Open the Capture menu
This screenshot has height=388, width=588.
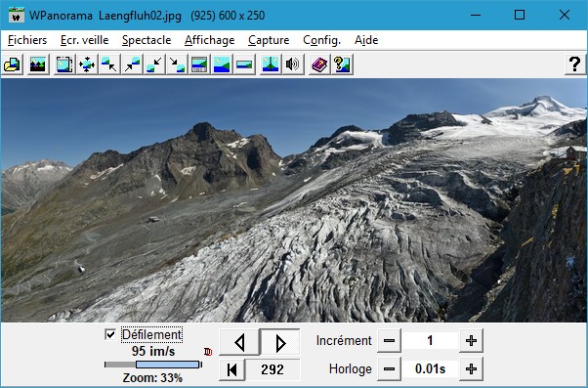click(269, 40)
